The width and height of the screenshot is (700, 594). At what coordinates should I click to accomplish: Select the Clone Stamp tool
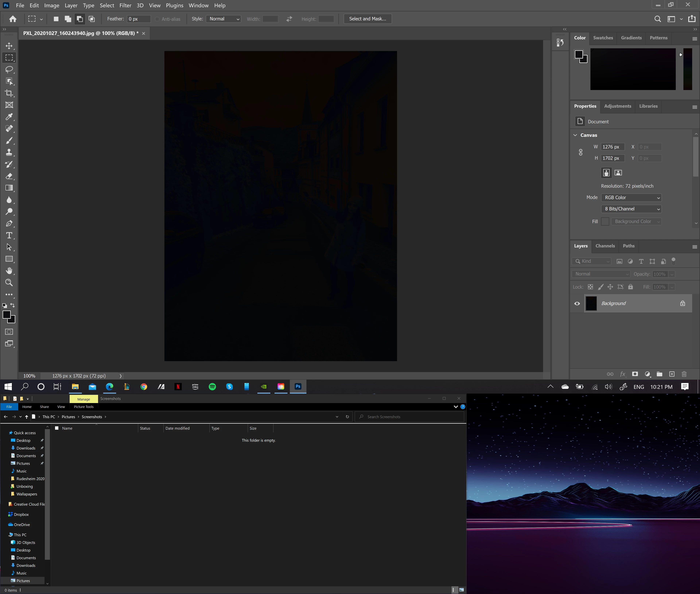pyautogui.click(x=9, y=152)
